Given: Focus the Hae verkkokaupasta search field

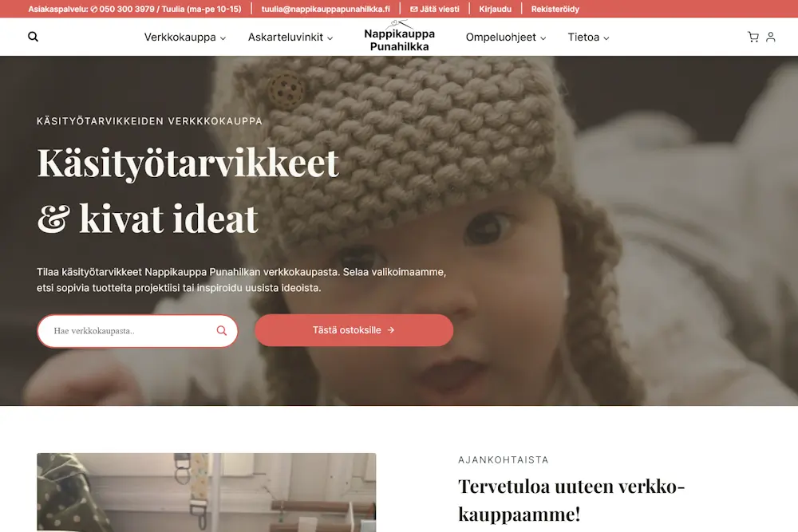Looking at the screenshot, I should pyautogui.click(x=137, y=331).
